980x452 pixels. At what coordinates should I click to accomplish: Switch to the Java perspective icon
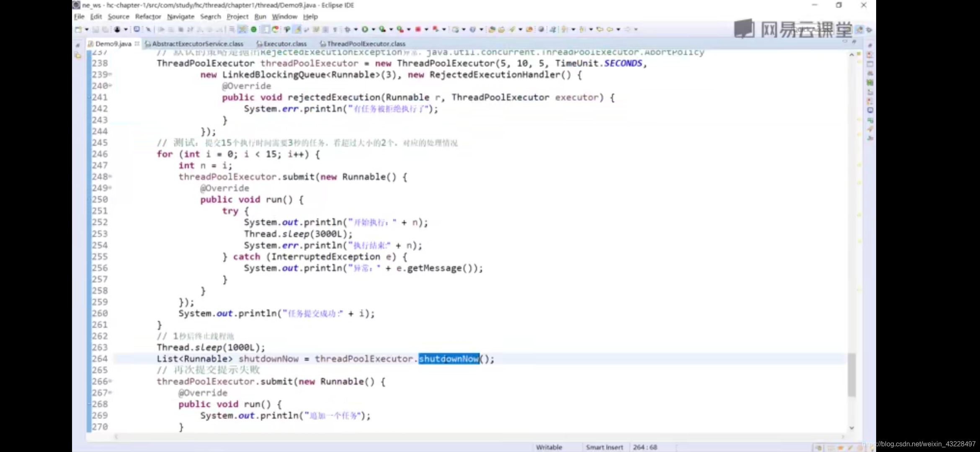(859, 29)
